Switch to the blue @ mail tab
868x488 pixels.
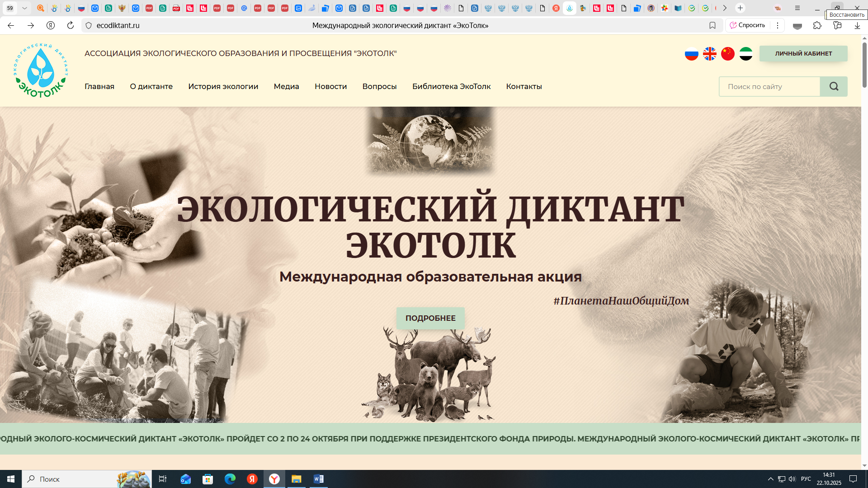tap(244, 8)
